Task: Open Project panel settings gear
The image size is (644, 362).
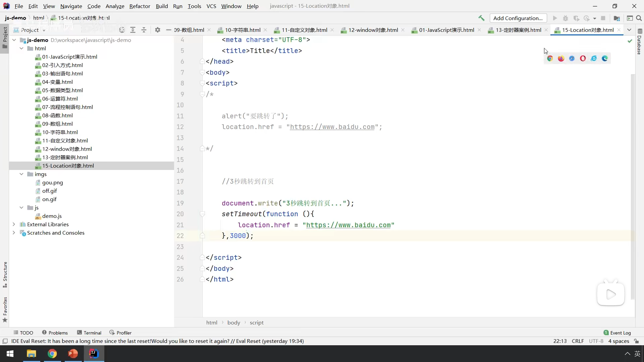Action: pyautogui.click(x=158, y=30)
